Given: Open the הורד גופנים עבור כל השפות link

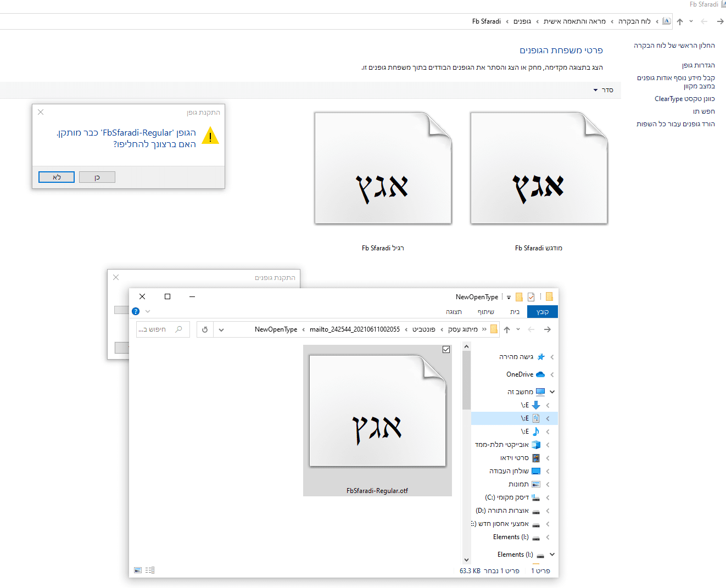Looking at the screenshot, I should (x=675, y=124).
